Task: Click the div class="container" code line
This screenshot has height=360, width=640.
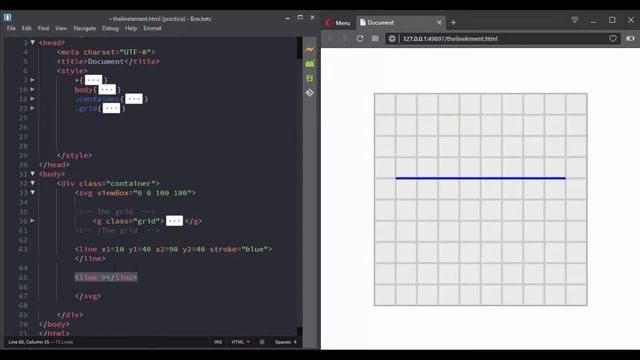Action: tap(108, 183)
